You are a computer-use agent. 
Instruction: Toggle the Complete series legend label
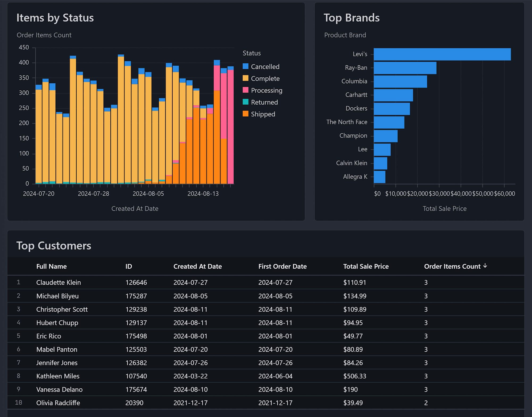[x=265, y=78]
